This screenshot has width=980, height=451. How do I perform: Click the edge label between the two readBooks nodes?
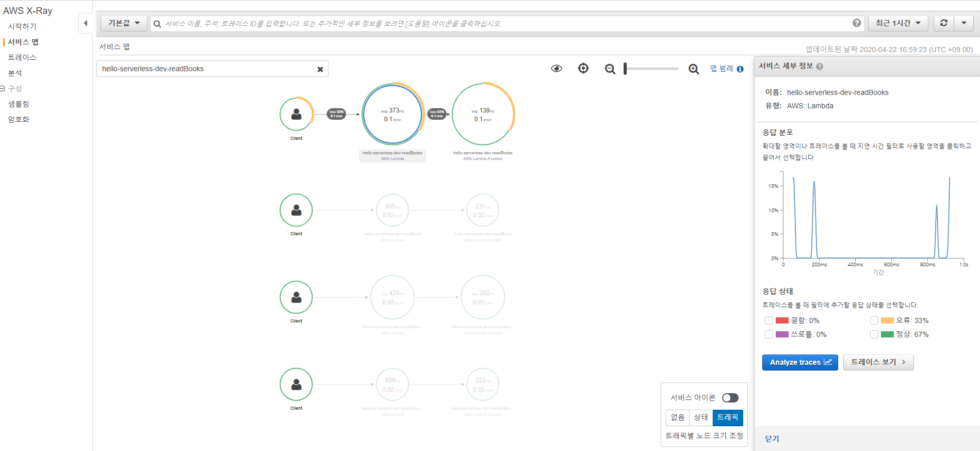click(x=437, y=114)
